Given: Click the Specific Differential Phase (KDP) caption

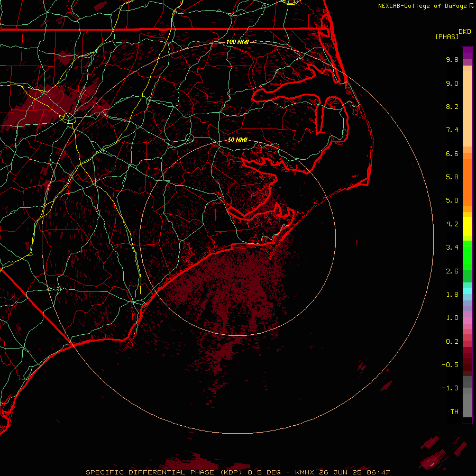Looking at the screenshot, I should 166,472.
